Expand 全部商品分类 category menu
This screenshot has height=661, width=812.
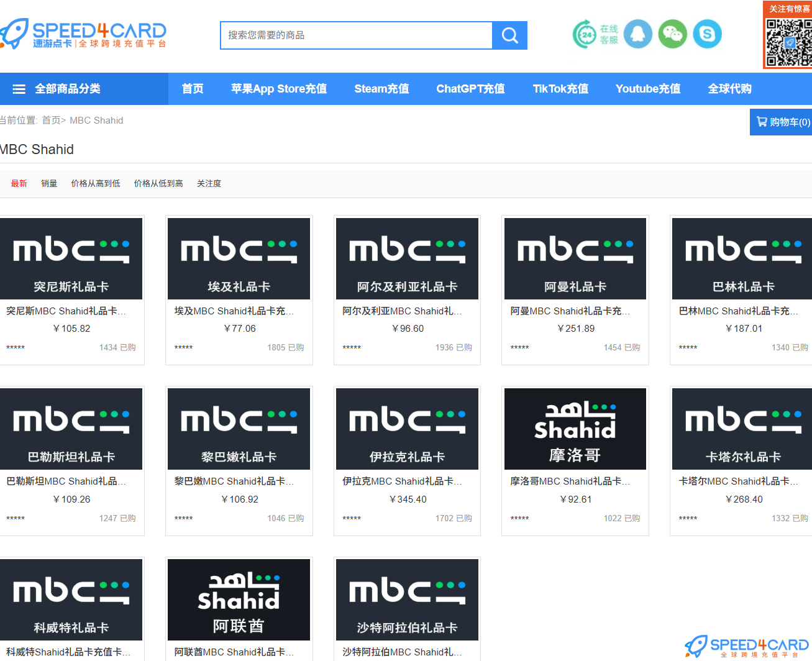coord(84,89)
